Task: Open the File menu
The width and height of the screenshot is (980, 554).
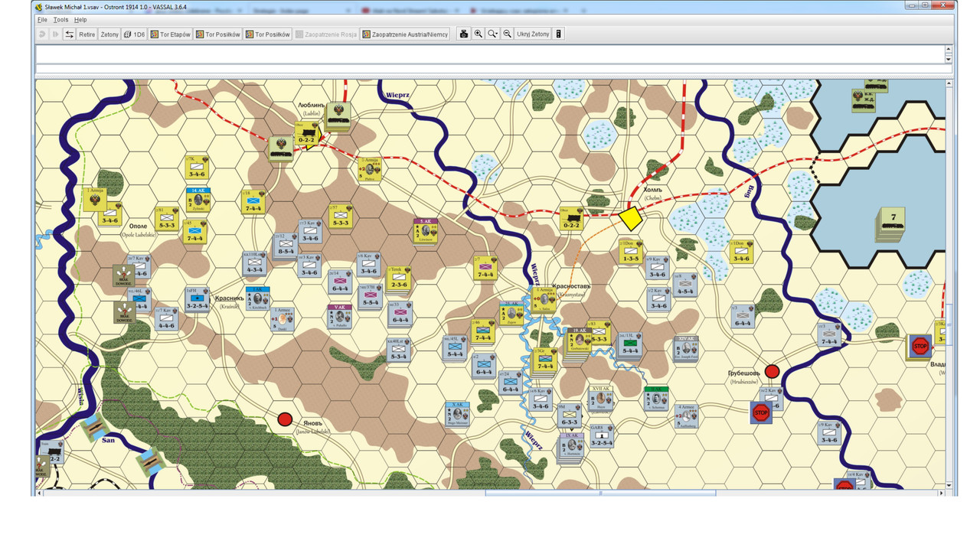Action: coord(42,20)
